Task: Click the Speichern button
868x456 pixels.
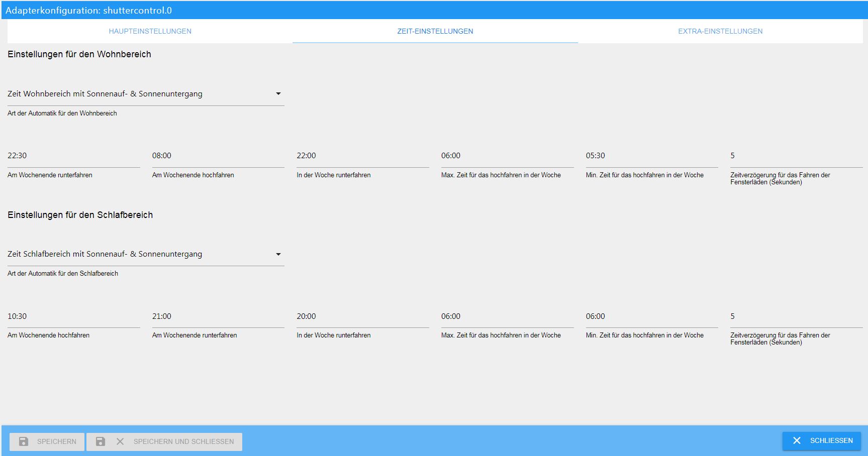Action: (x=47, y=442)
